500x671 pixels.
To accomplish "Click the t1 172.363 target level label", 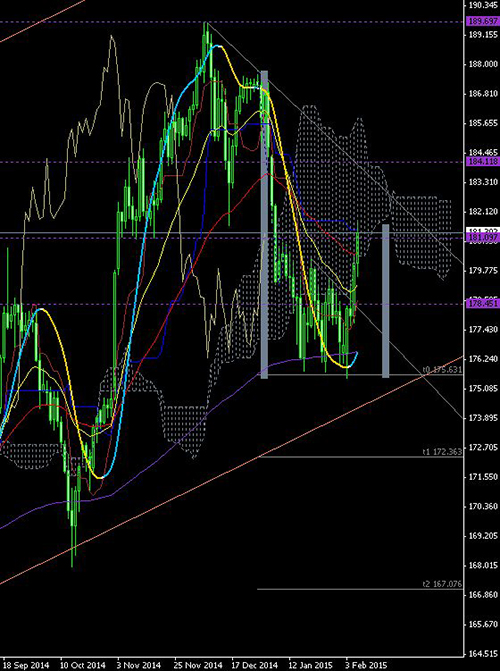I will (442, 452).
